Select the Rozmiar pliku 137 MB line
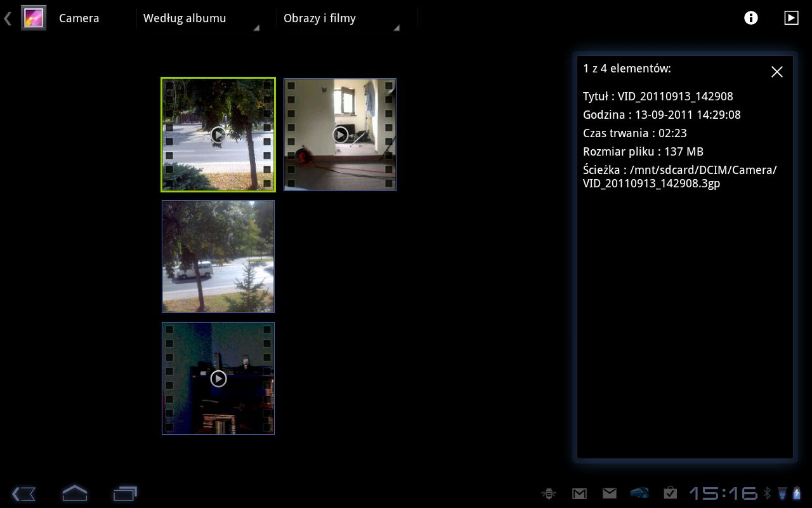The height and width of the screenshot is (508, 812). click(643, 152)
